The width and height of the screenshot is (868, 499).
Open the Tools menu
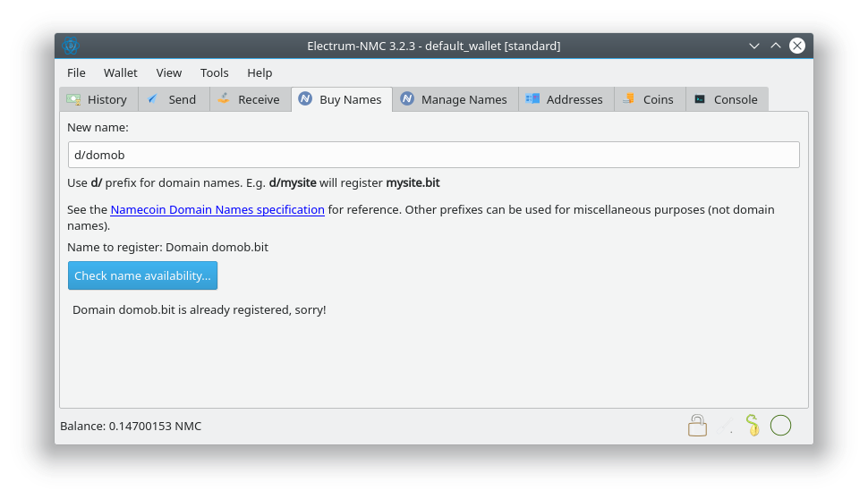(x=214, y=72)
